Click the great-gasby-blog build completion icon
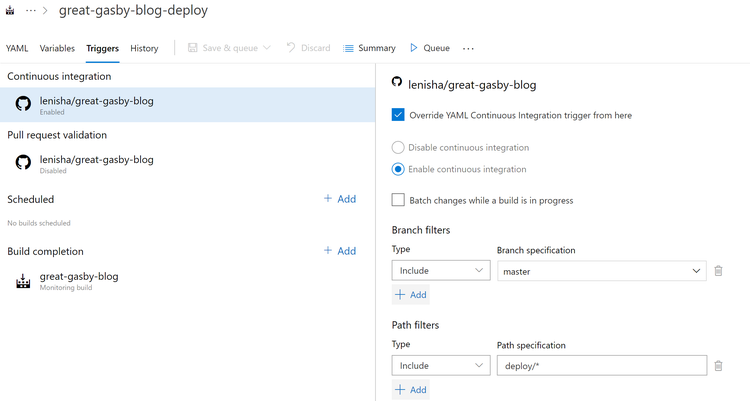 click(x=23, y=281)
